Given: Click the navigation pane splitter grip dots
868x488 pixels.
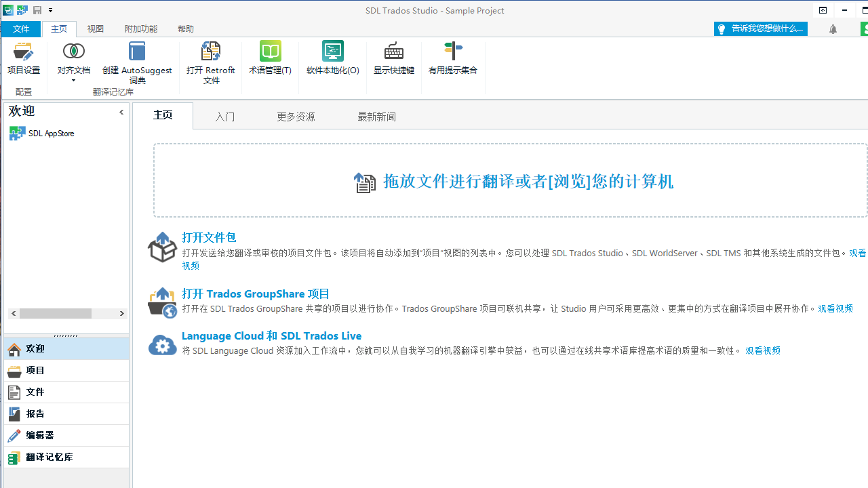Looking at the screenshot, I should tap(66, 335).
